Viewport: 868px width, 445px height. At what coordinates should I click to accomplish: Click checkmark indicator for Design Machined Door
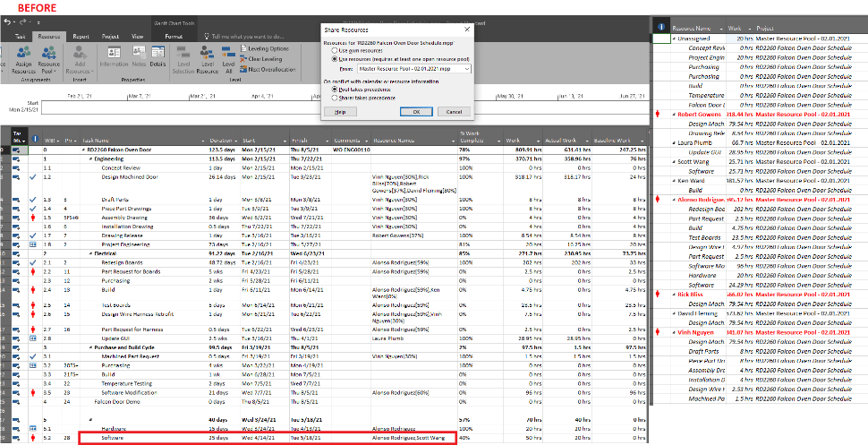click(34, 176)
